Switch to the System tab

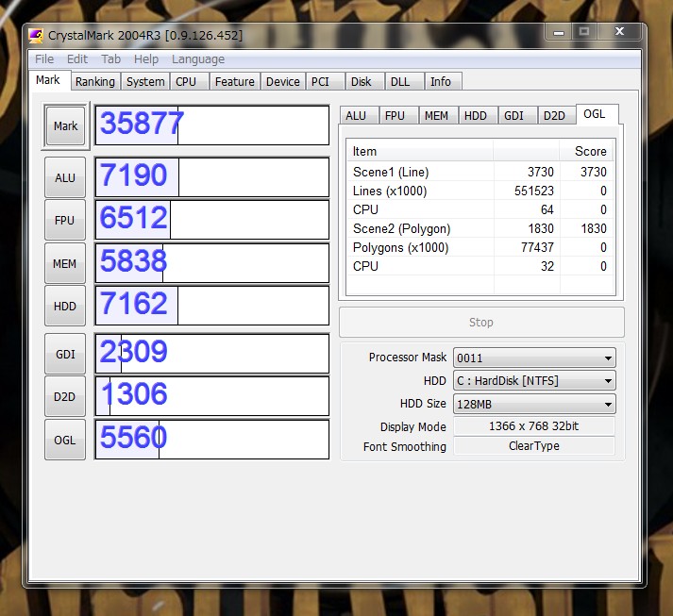145,81
